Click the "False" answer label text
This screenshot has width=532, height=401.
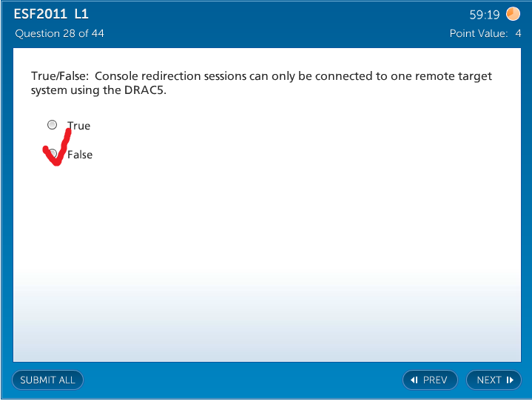(80, 155)
